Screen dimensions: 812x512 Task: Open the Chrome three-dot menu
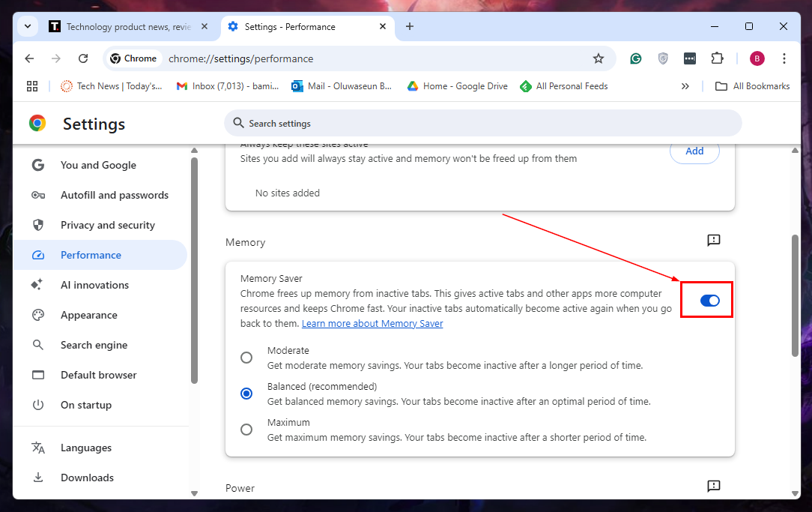click(x=784, y=58)
